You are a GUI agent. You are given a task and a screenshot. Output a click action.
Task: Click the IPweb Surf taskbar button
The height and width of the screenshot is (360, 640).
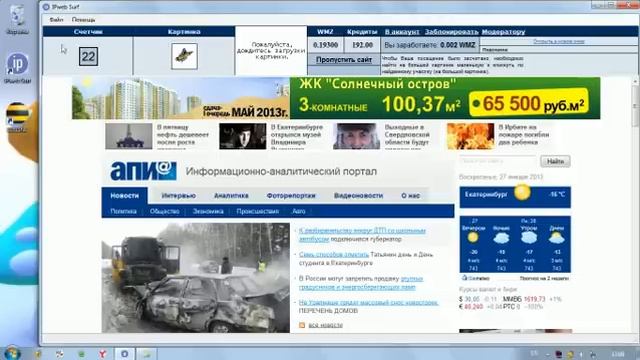click(124, 354)
